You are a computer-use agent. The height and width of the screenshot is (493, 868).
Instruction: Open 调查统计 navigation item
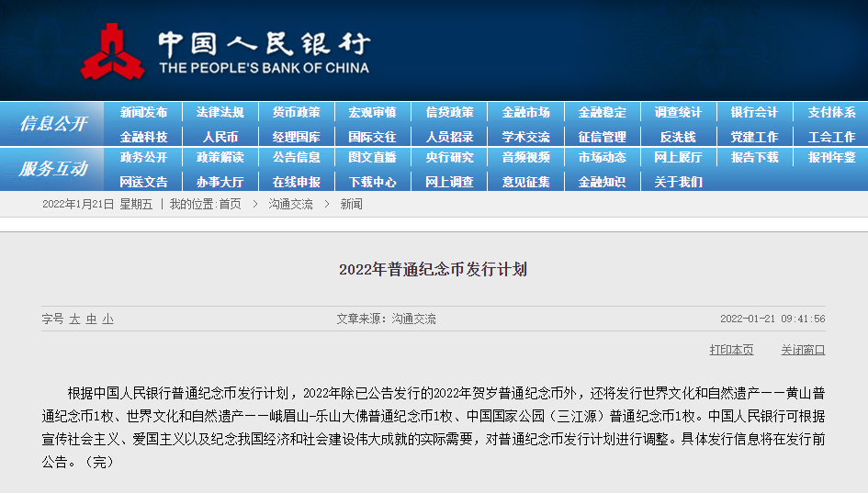tap(678, 112)
